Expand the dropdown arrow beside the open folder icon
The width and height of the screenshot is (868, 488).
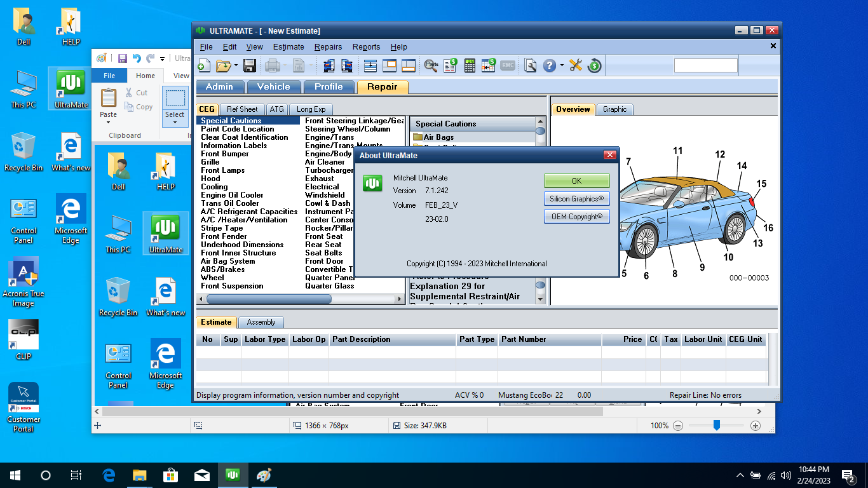pyautogui.click(x=236, y=65)
